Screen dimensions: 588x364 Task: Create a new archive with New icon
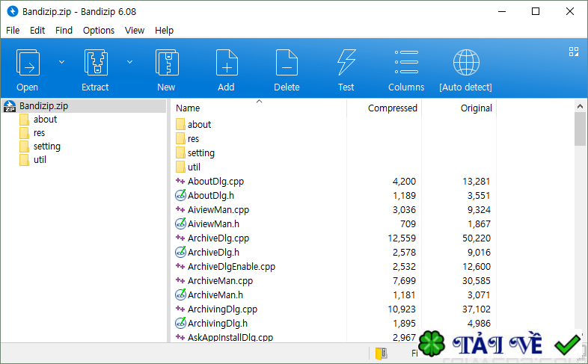point(166,64)
